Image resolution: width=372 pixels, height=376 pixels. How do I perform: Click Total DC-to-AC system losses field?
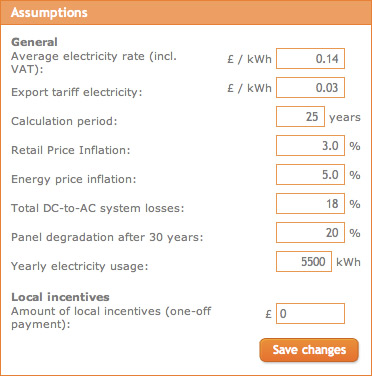(310, 204)
